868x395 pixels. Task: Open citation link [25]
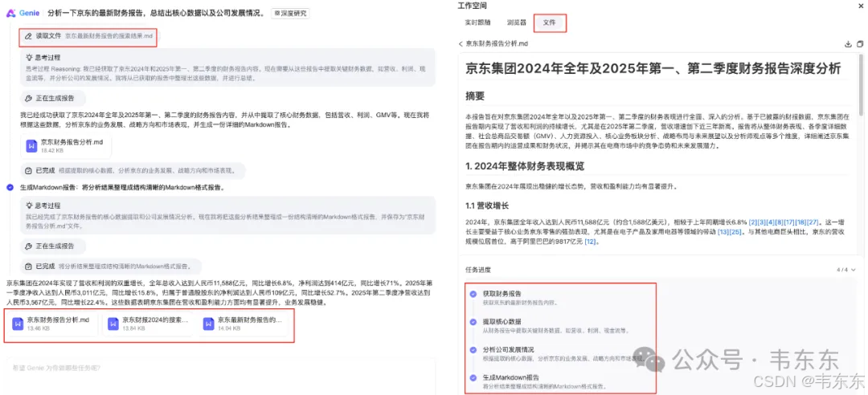click(735, 231)
